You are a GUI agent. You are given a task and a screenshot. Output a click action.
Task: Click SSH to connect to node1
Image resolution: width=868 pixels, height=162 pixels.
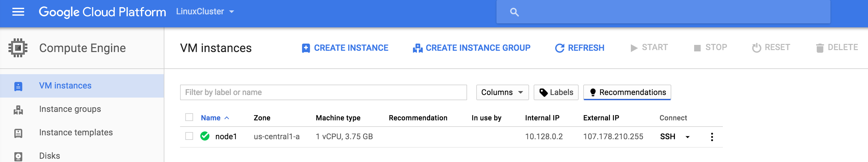[667, 137]
